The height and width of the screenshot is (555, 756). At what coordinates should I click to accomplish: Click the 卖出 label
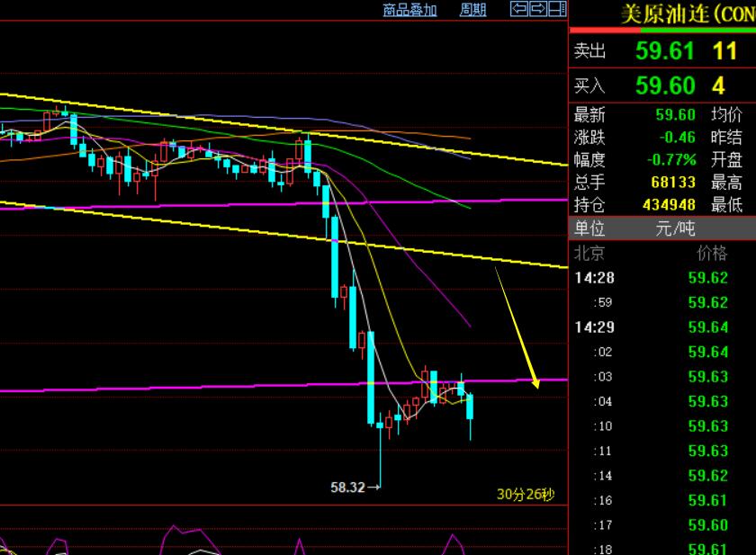pos(589,50)
